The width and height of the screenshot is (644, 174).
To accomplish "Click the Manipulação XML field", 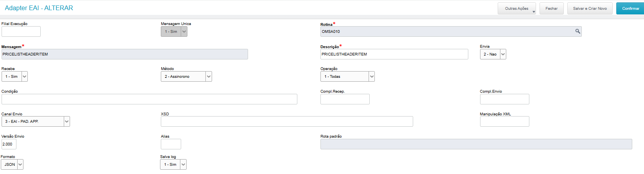I will tap(504, 122).
